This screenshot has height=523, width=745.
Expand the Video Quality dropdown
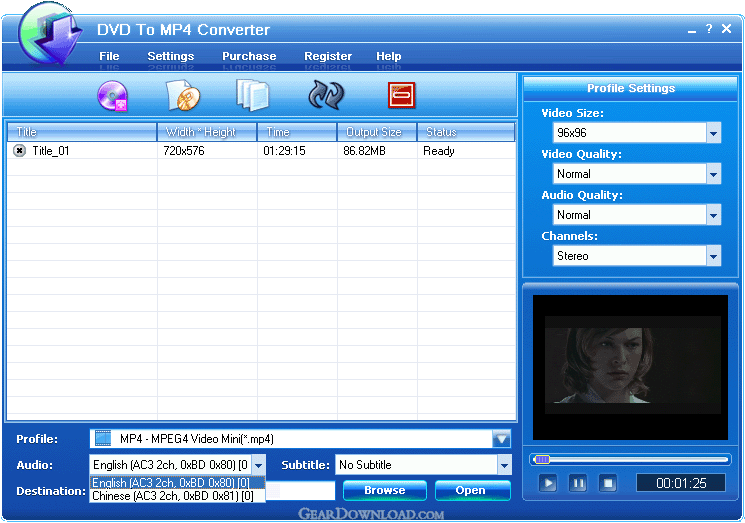713,174
